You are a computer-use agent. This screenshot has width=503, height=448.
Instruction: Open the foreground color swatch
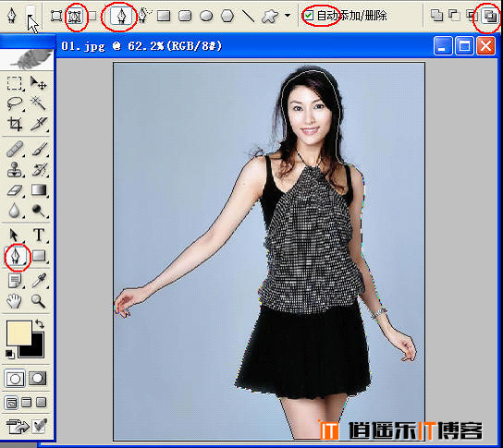[x=18, y=333]
